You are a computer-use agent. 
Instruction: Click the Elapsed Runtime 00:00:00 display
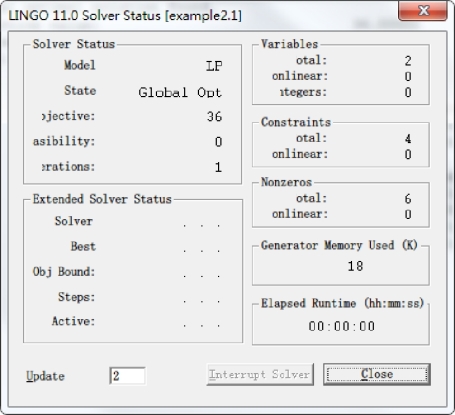(342, 326)
